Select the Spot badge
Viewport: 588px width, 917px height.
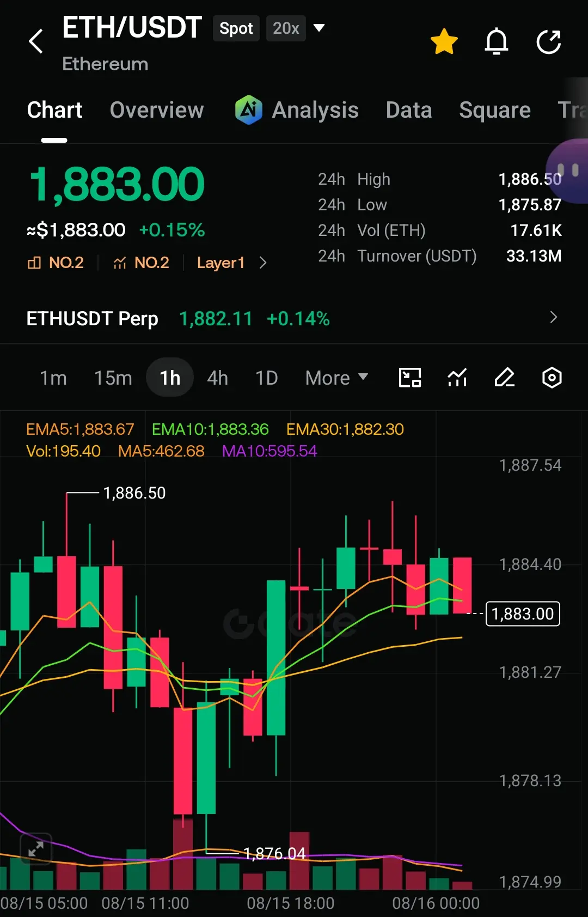[236, 28]
